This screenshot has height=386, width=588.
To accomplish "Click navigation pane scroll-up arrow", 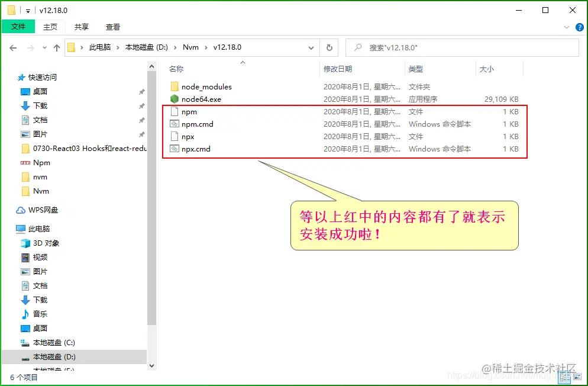I will [x=151, y=67].
